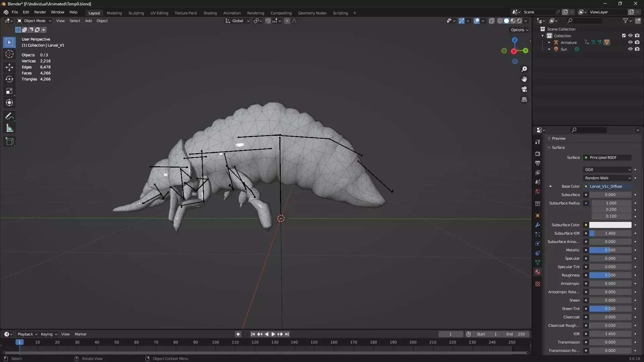Image resolution: width=644 pixels, height=362 pixels.
Task: Select the Cursor tool in toolbar
Action: click(x=9, y=54)
